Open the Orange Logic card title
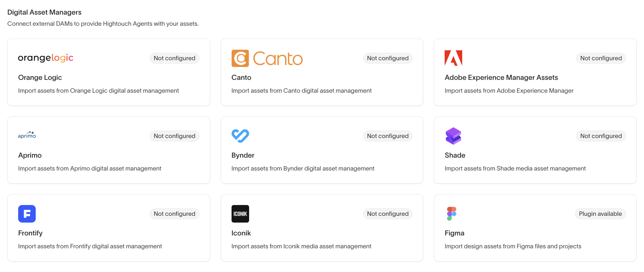The width and height of the screenshot is (644, 272). (40, 78)
